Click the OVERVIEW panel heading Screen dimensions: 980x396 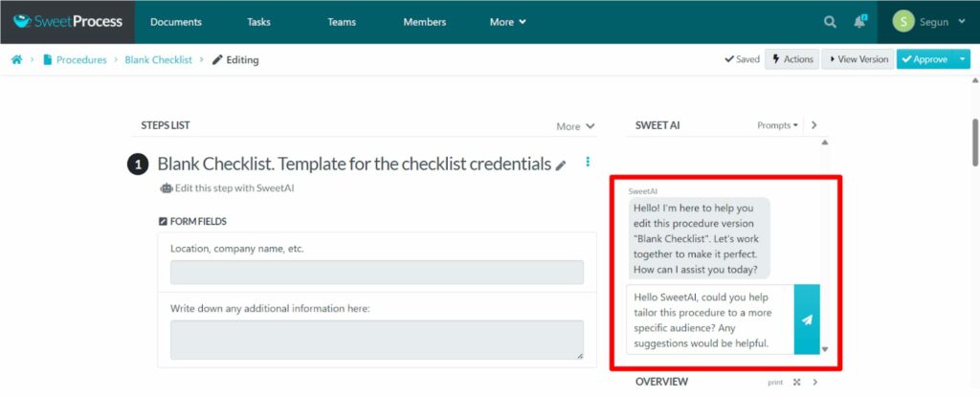(x=661, y=382)
